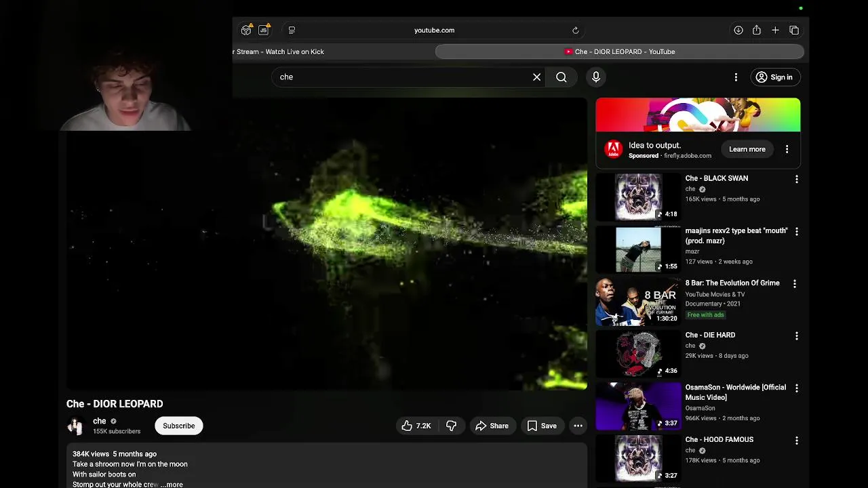
Task: Open 8 Bar Evolution of Grime thumbnail
Action: [638, 302]
